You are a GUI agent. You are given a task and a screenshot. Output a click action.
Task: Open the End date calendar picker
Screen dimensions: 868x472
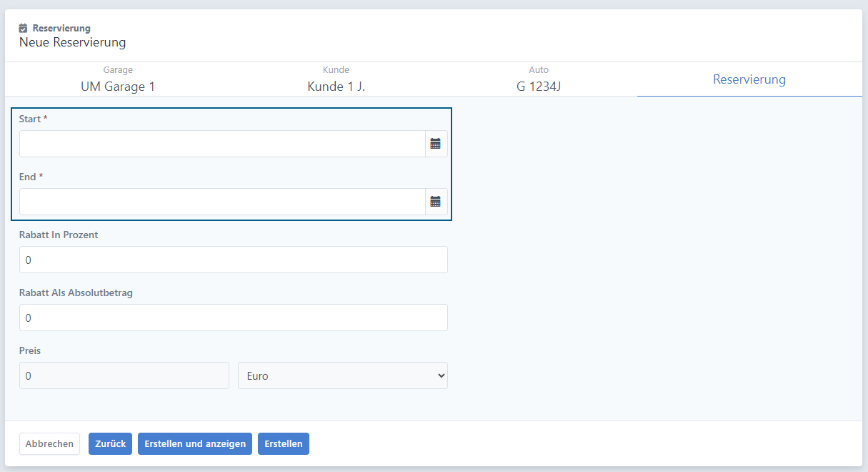[436, 202]
